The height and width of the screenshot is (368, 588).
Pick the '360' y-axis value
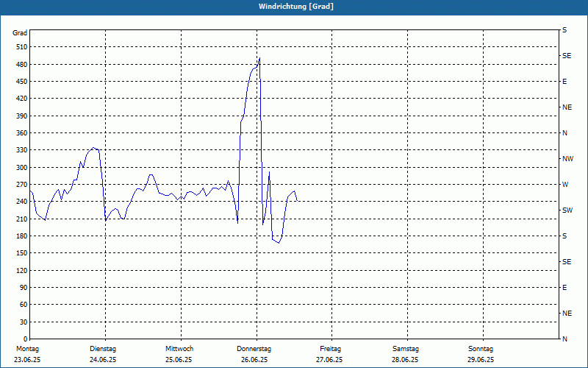(22, 133)
